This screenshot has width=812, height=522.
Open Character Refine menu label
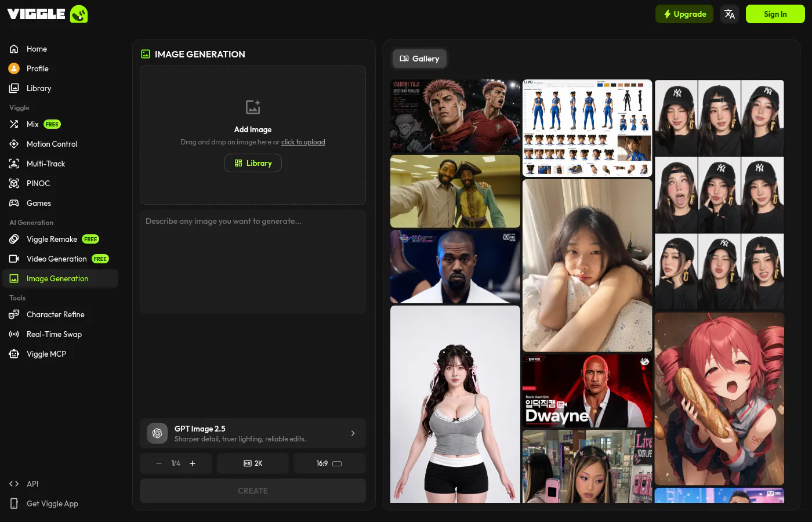coord(56,314)
